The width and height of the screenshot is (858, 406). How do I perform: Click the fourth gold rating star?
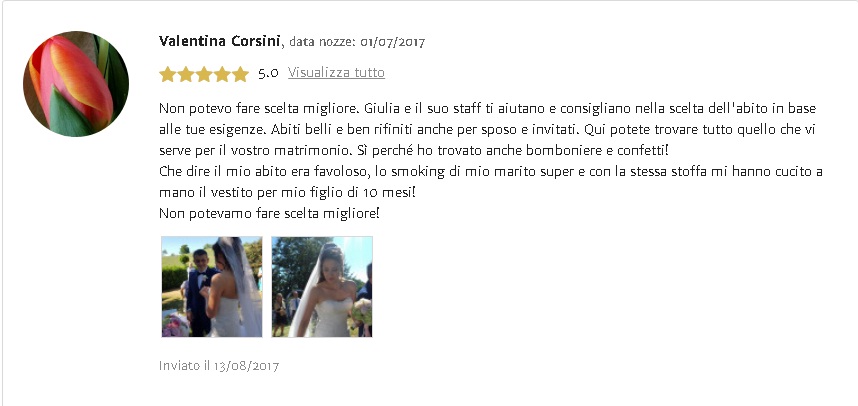click(x=222, y=74)
